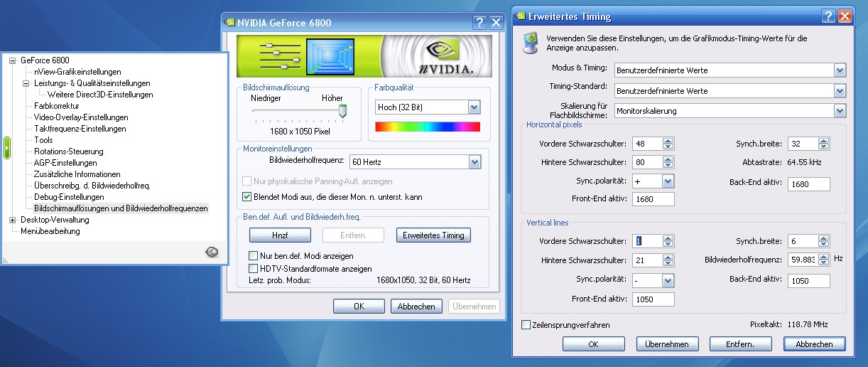
Task: Click horizontal Front-End aktiv field 1680
Action: tap(653, 200)
